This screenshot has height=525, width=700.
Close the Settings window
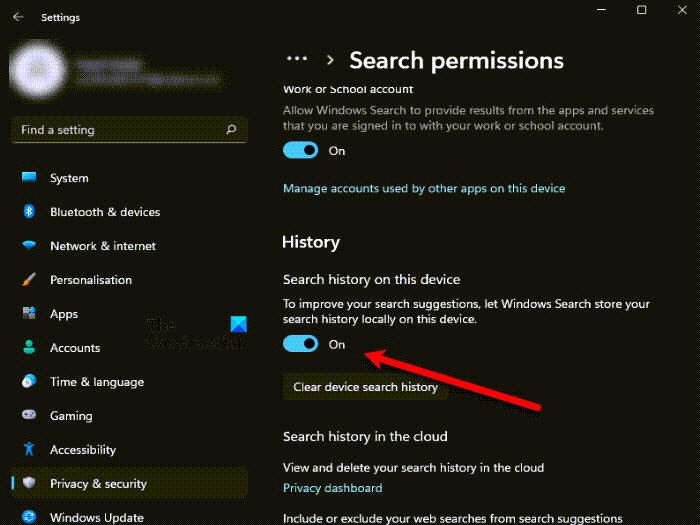pyautogui.click(x=682, y=9)
